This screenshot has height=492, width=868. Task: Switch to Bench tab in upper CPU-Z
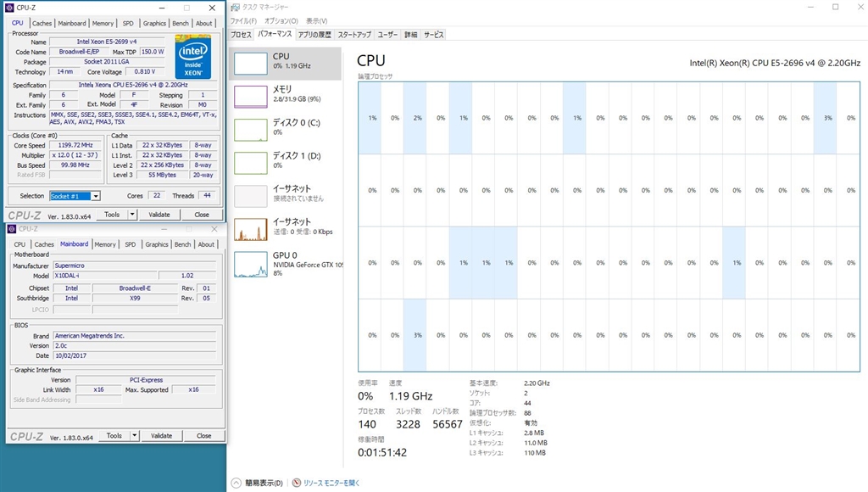pyautogui.click(x=181, y=23)
